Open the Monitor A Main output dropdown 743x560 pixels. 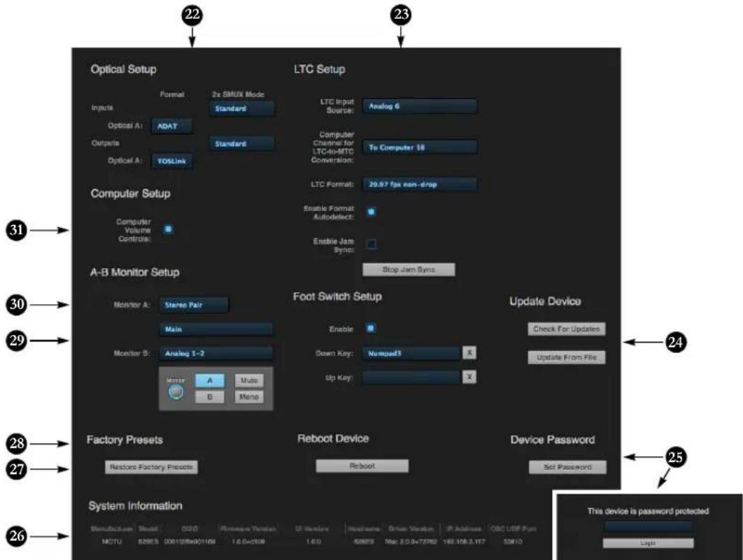[x=215, y=329]
